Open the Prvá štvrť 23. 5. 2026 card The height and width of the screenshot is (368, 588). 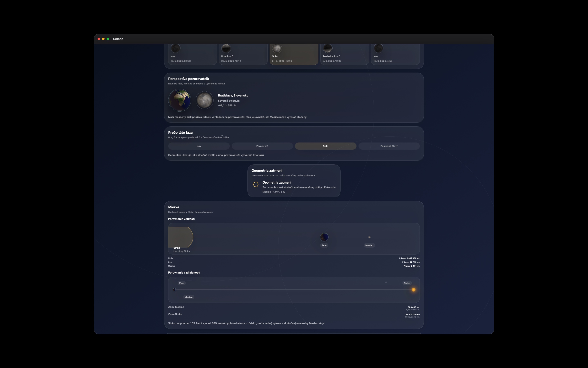pos(243,54)
